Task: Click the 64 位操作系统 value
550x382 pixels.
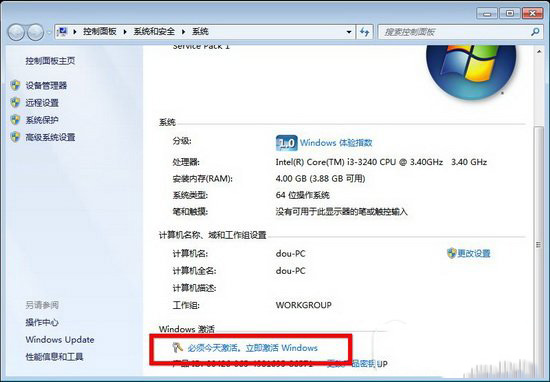Action: point(303,195)
